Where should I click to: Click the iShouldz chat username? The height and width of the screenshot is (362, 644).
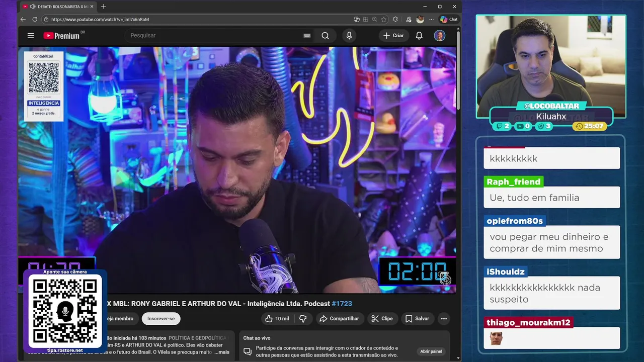pos(506,272)
